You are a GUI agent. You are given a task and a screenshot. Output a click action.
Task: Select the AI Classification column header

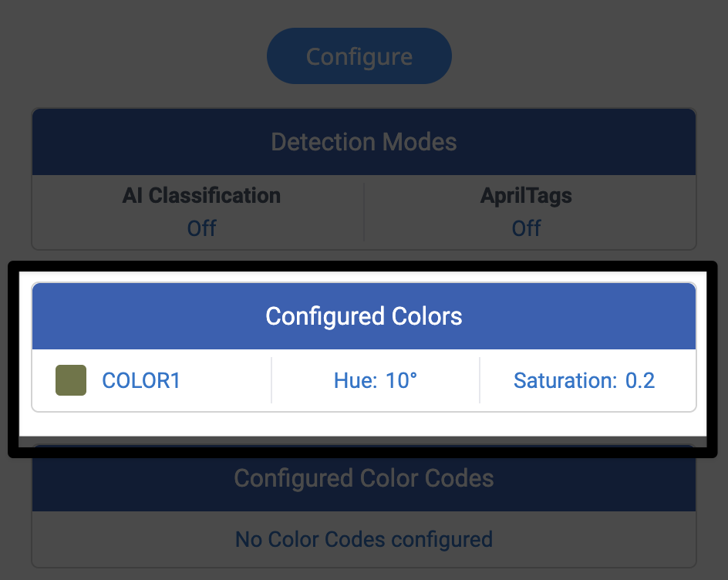(x=201, y=195)
